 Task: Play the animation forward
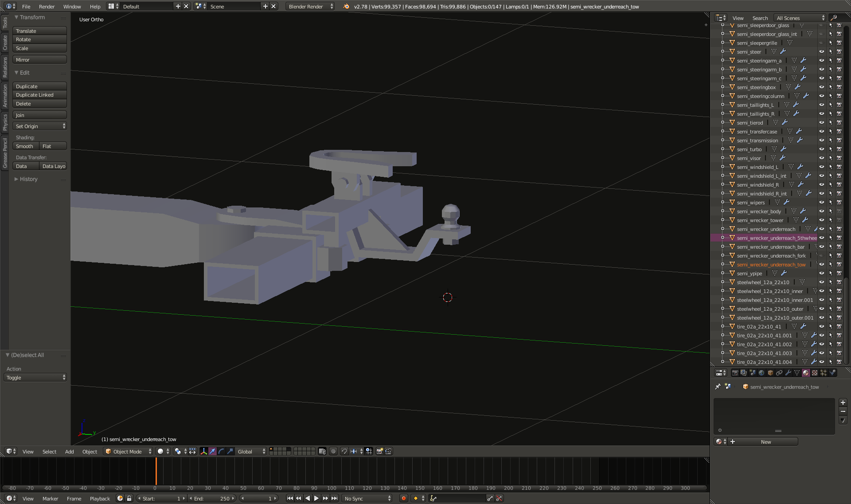[316, 498]
